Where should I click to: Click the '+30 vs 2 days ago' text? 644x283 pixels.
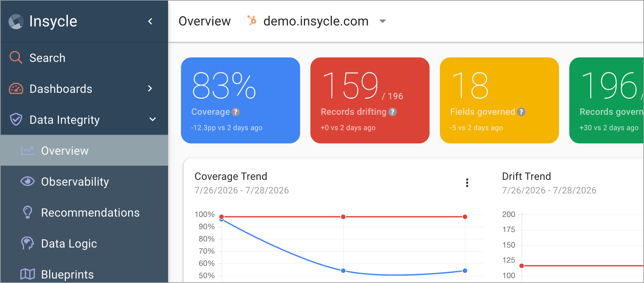coord(609,128)
